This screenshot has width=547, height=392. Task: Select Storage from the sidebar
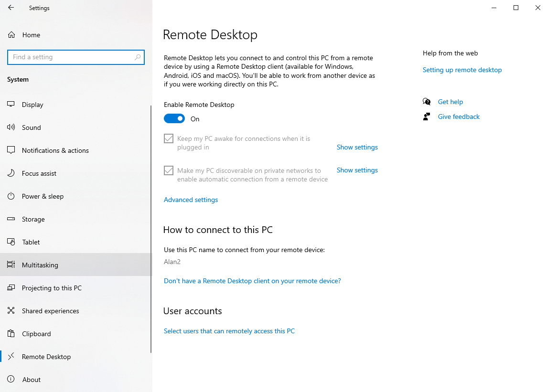click(33, 219)
